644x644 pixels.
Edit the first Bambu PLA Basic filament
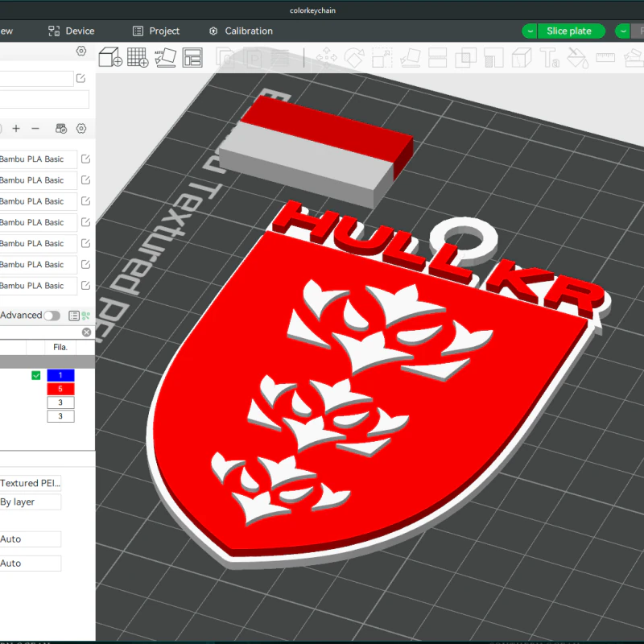85,159
